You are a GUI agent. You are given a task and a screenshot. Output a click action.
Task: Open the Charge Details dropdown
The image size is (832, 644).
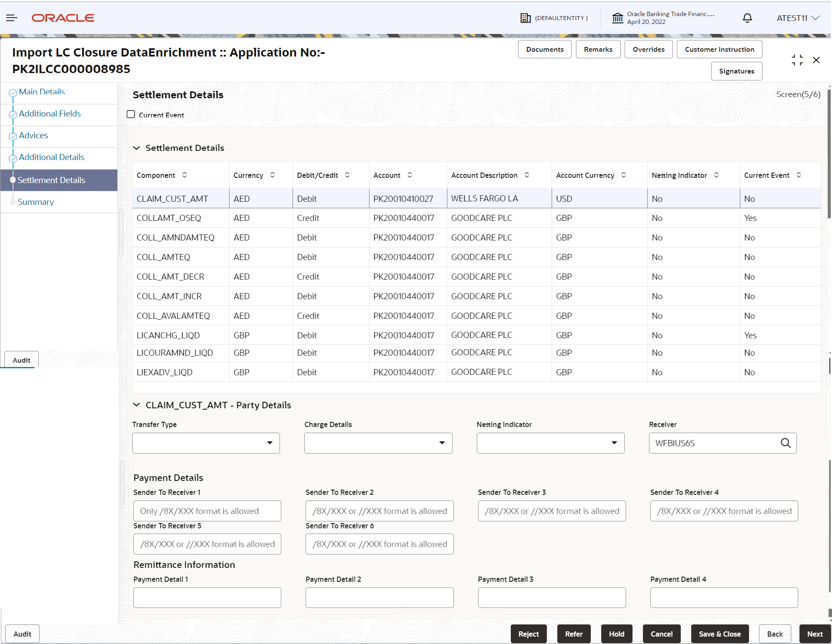click(378, 443)
